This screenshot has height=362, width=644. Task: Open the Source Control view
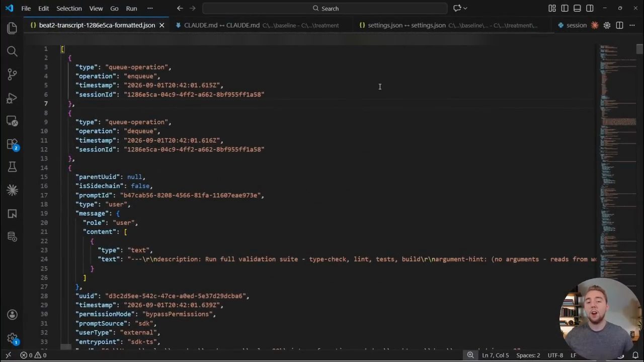pyautogui.click(x=12, y=74)
